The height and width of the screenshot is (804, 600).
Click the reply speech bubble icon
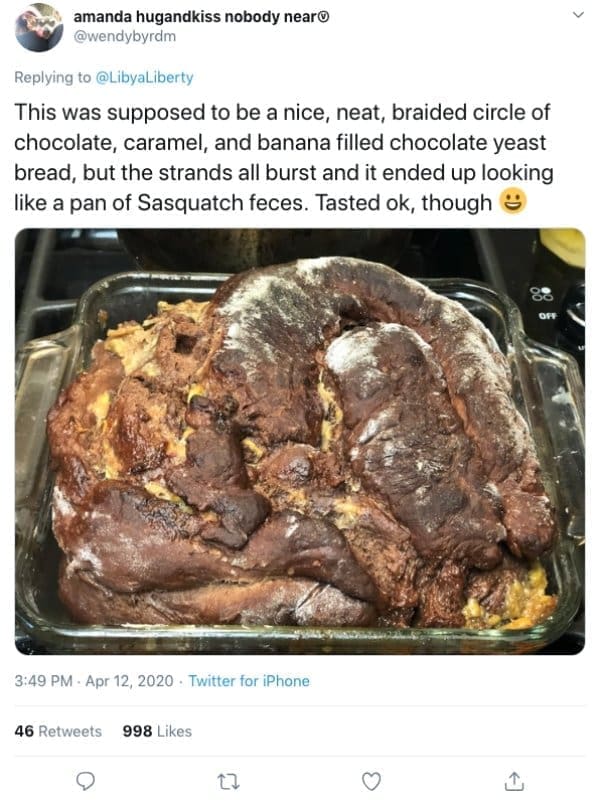click(87, 779)
